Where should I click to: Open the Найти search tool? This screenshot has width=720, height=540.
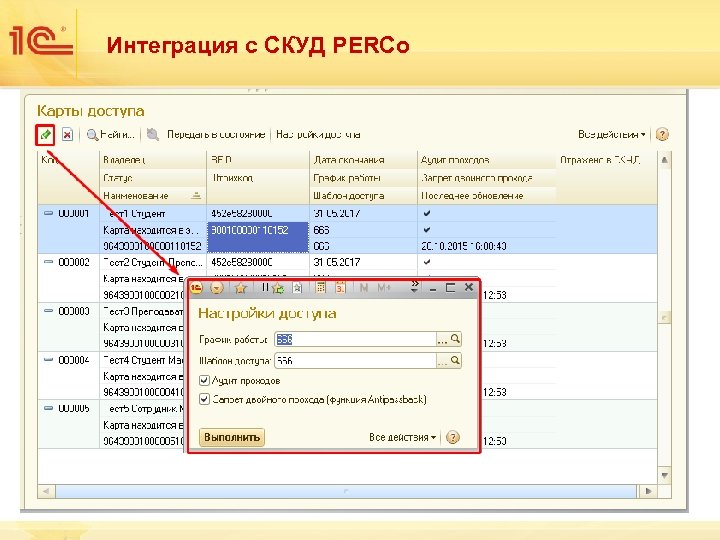click(x=111, y=135)
